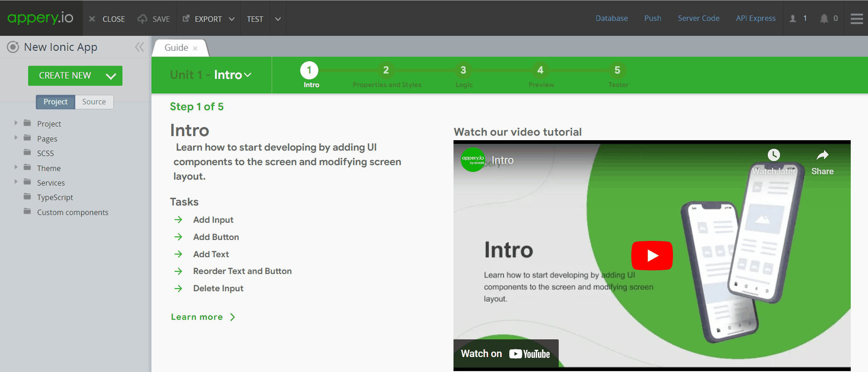Open the notifications bell icon
This screenshot has height=372, width=868.
[824, 19]
